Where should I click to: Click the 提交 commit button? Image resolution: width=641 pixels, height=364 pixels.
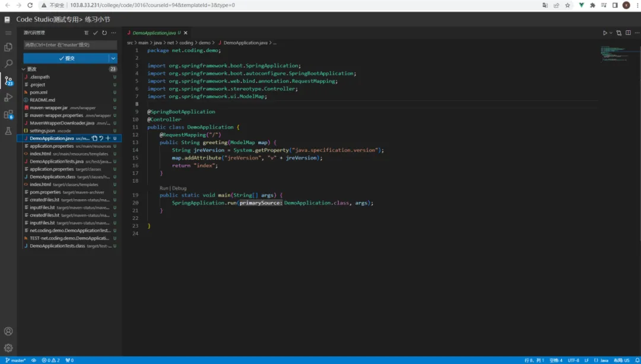click(66, 59)
